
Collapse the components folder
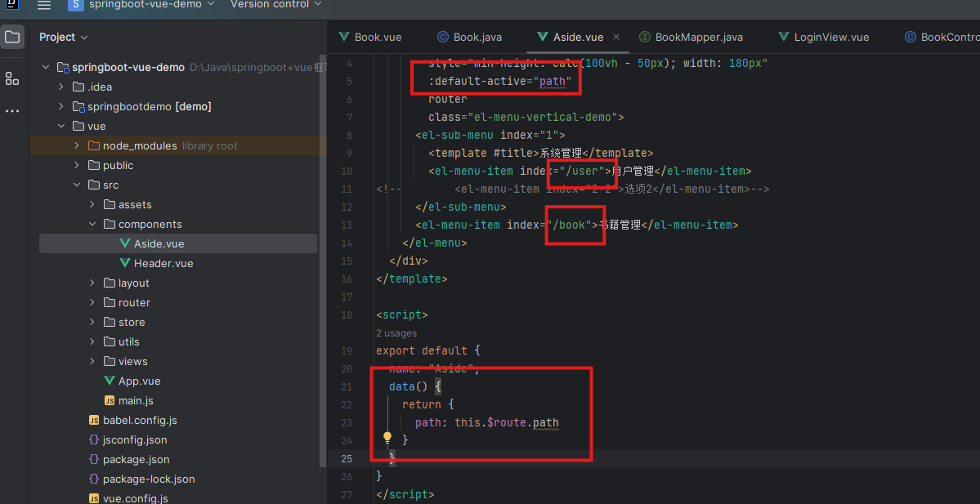[92, 224]
